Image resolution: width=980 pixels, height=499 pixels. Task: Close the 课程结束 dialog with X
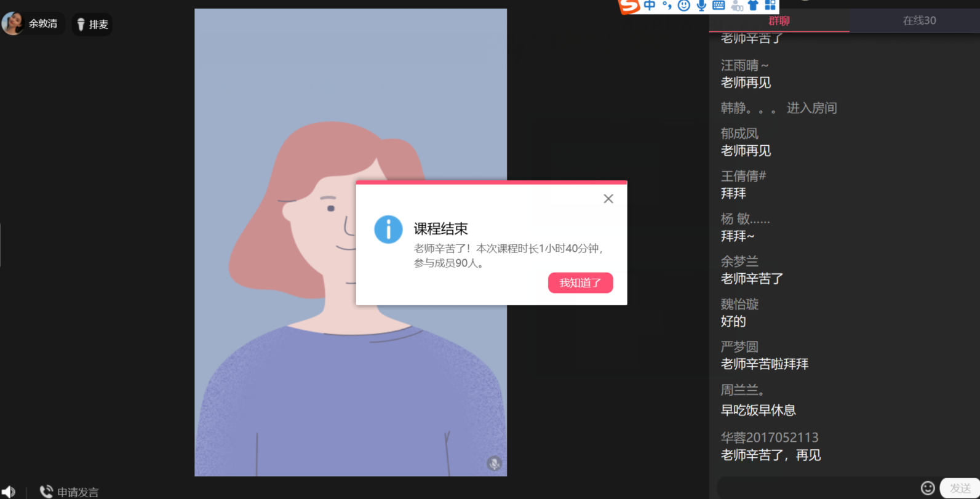608,199
